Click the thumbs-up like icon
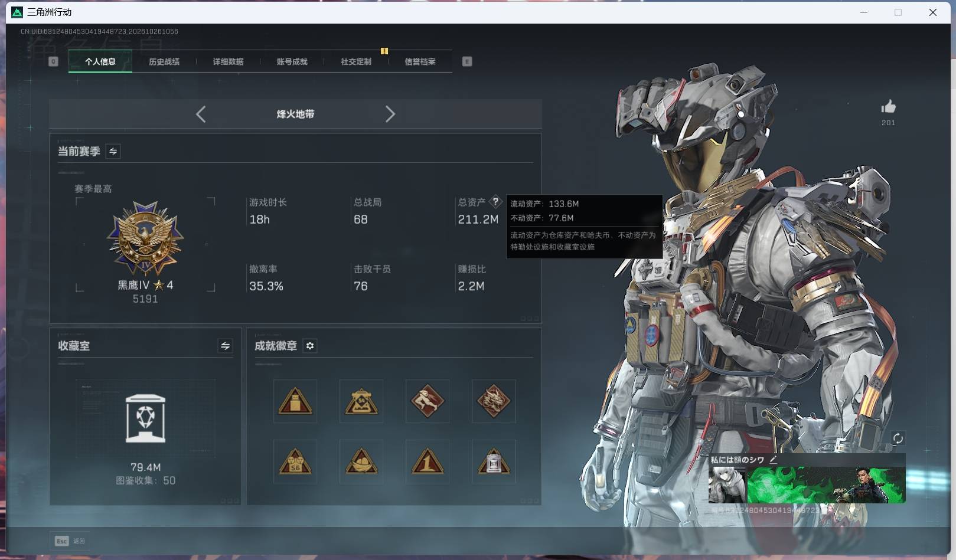Screen dimensions: 956x560 coord(888,107)
